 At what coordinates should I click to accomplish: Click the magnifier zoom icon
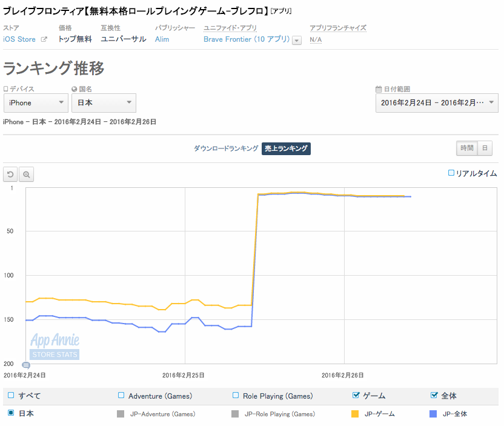[x=26, y=175]
